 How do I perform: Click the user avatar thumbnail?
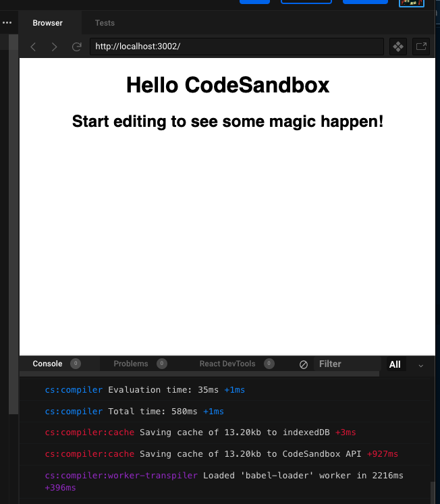412,3
